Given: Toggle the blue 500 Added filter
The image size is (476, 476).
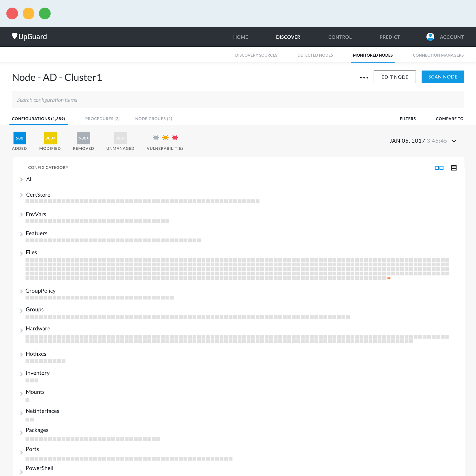Looking at the screenshot, I should pos(20,138).
